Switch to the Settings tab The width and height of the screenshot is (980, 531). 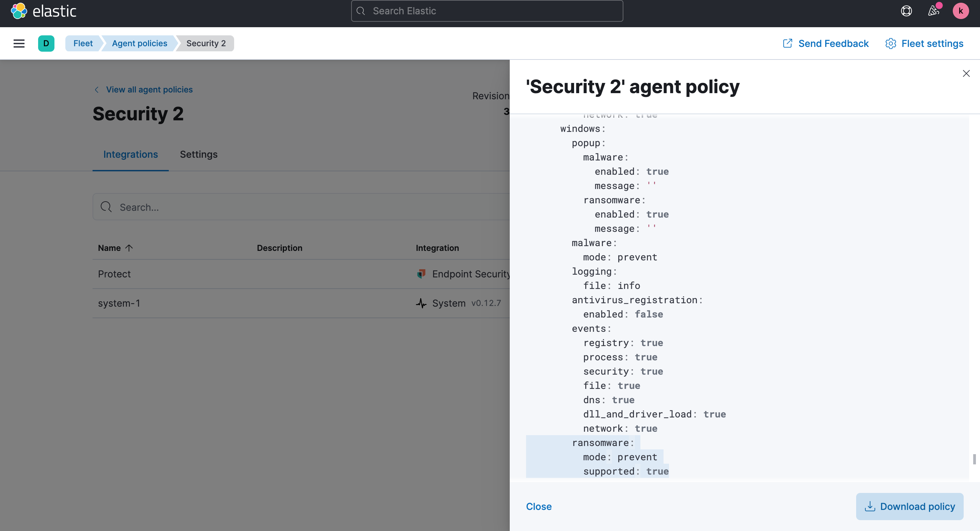coord(198,154)
